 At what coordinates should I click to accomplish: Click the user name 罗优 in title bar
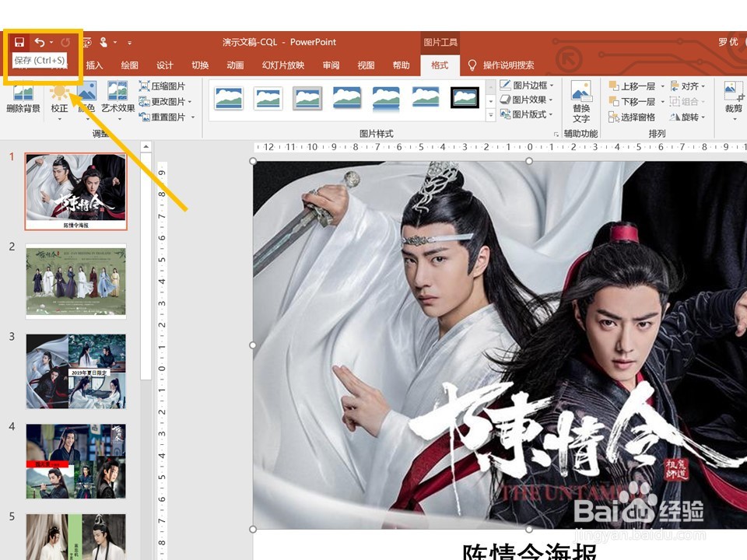click(728, 42)
